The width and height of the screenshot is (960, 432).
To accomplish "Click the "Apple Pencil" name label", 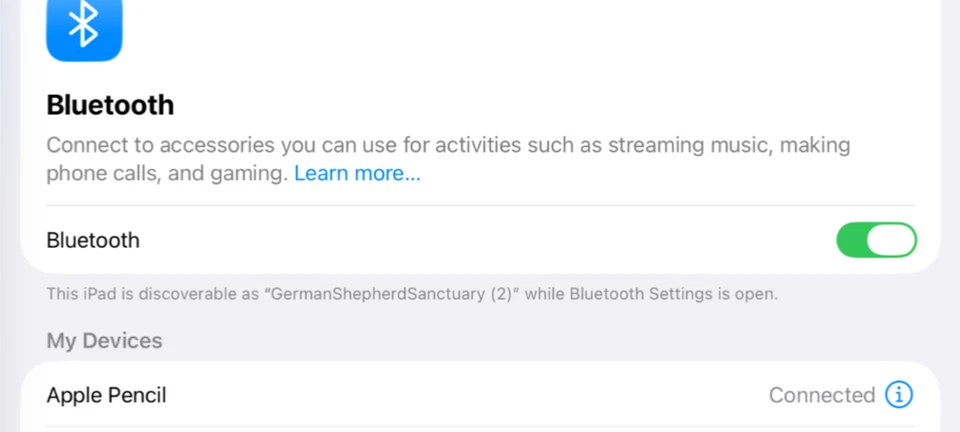I will (x=106, y=395).
